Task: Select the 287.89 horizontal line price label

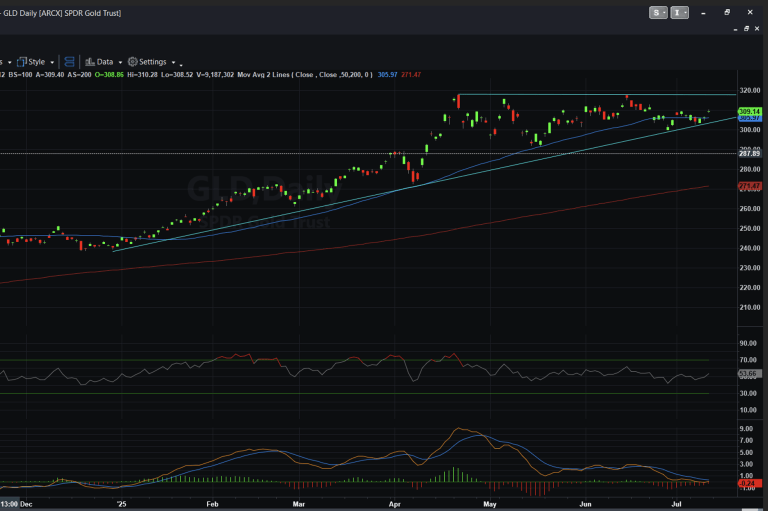Action: [750, 153]
